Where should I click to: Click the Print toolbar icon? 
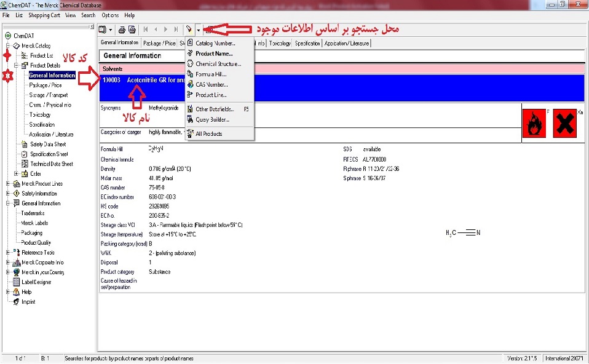122,30
